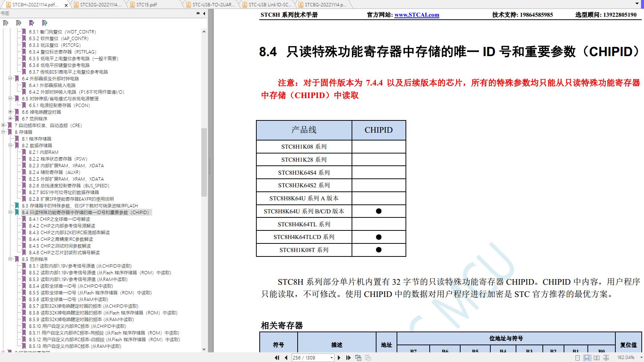Click the CHIPID table column header
Screen dimensions: 644x362
coord(379,130)
